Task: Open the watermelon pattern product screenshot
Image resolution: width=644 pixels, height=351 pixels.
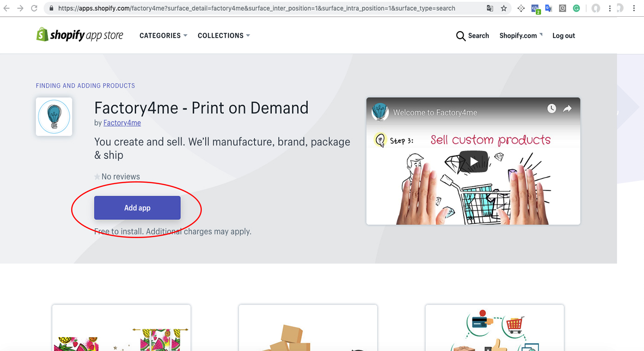Action: click(121, 328)
